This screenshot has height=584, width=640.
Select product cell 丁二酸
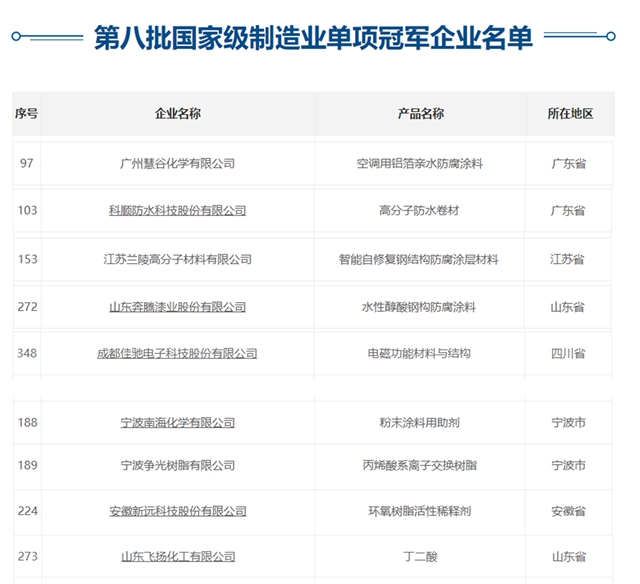click(420, 557)
